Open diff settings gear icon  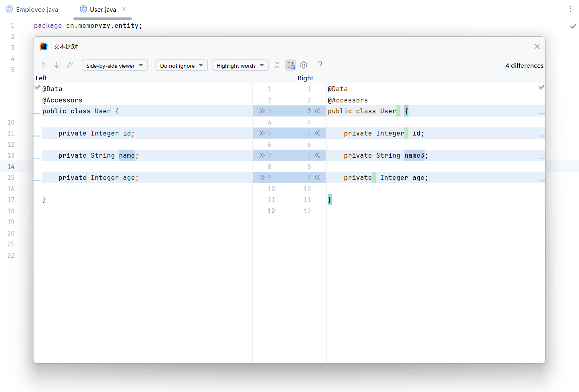[304, 65]
